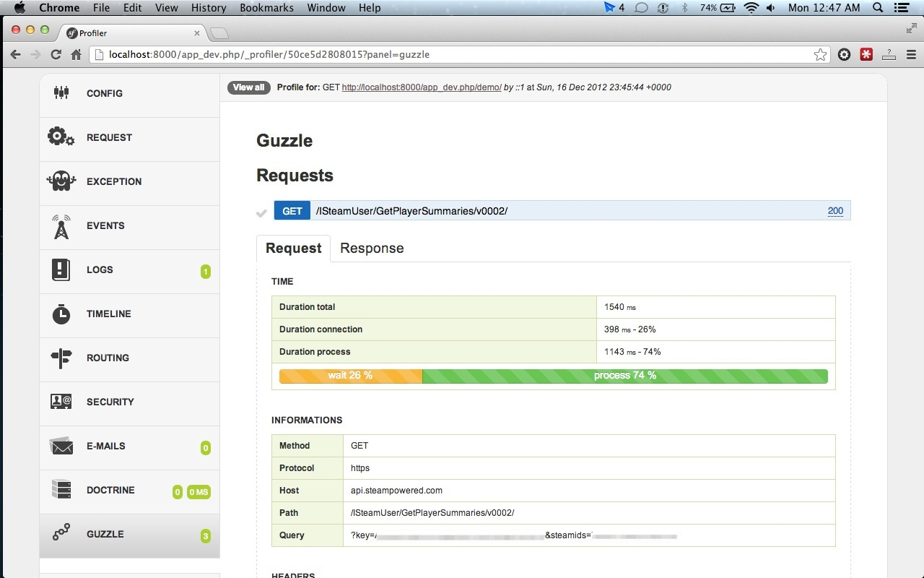Click the 200 status code link
The height and width of the screenshot is (578, 924).
[x=835, y=211]
